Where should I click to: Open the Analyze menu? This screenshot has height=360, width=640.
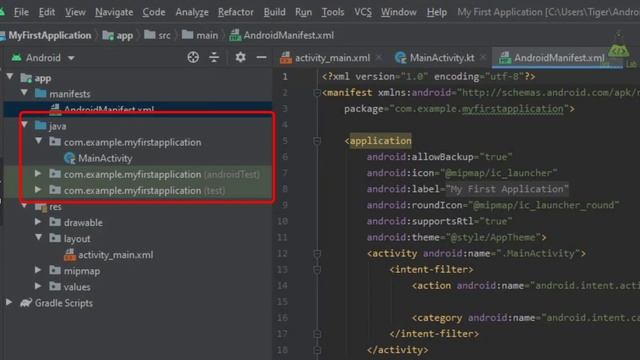(x=192, y=12)
